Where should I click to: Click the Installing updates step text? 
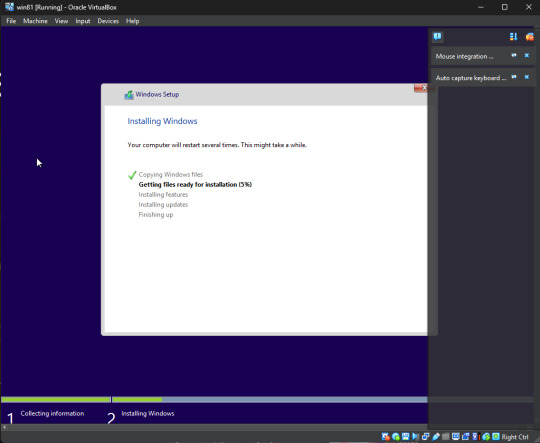click(x=163, y=205)
